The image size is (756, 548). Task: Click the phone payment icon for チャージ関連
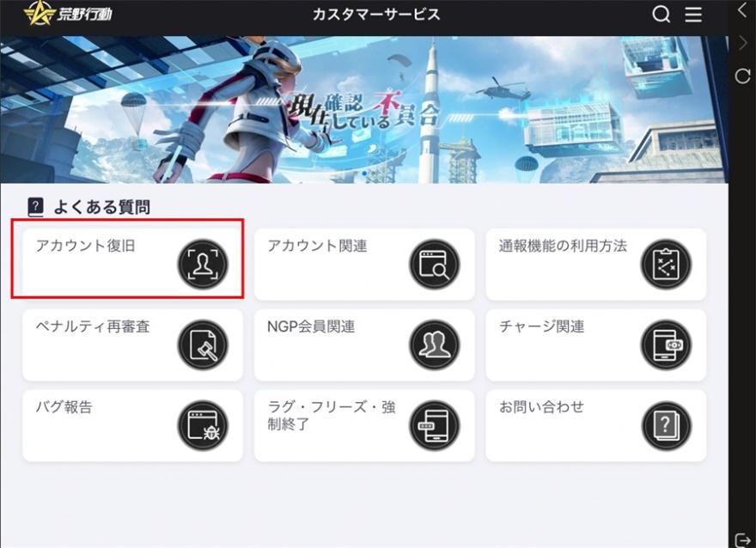(666, 345)
